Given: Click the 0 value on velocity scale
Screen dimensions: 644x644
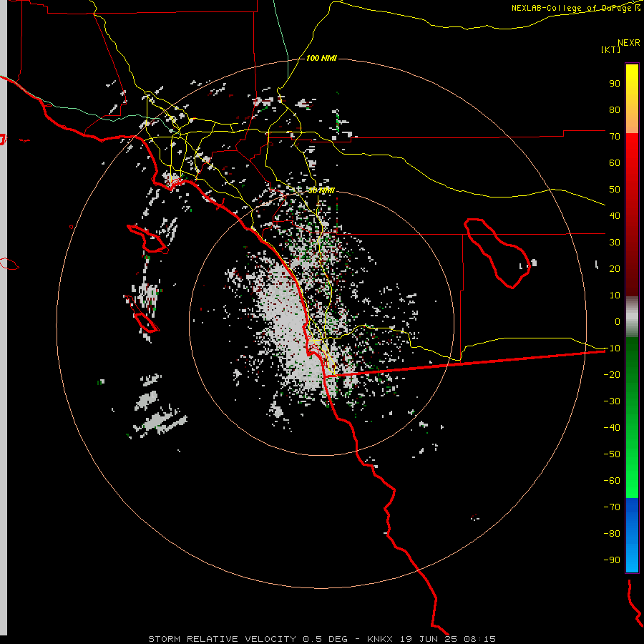Looking at the screenshot, I should coord(618,322).
